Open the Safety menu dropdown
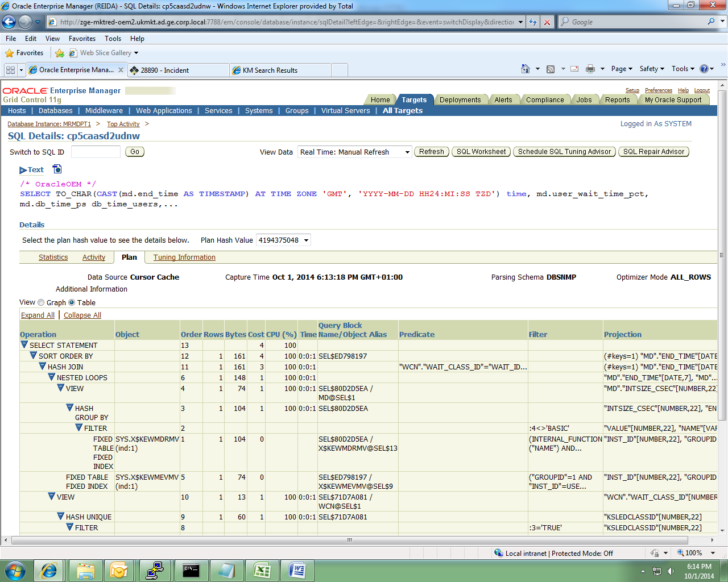 pyautogui.click(x=652, y=69)
